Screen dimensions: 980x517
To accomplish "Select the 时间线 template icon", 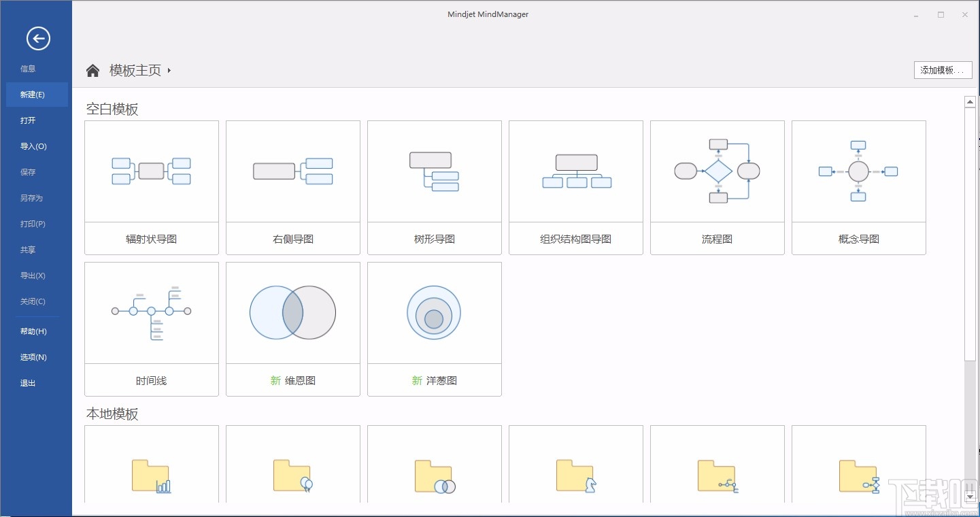I will point(151,312).
